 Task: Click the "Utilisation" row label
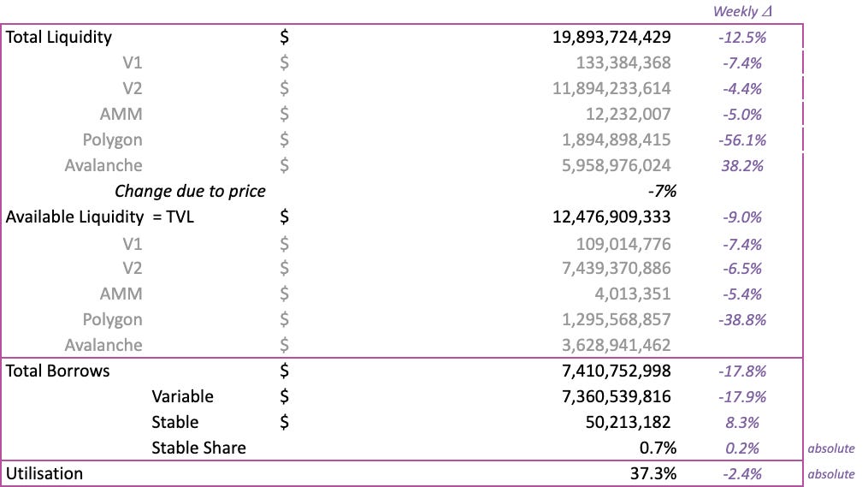[x=44, y=473]
